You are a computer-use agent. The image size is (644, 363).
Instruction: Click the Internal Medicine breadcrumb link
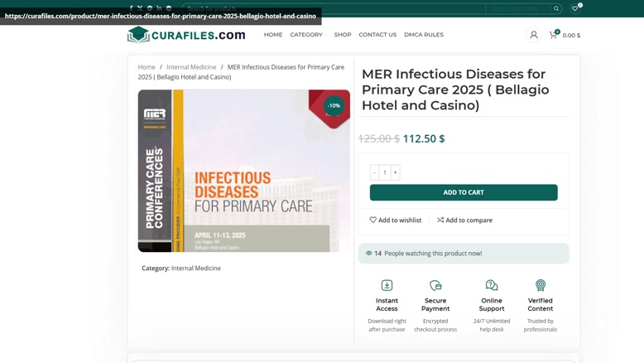pyautogui.click(x=191, y=67)
